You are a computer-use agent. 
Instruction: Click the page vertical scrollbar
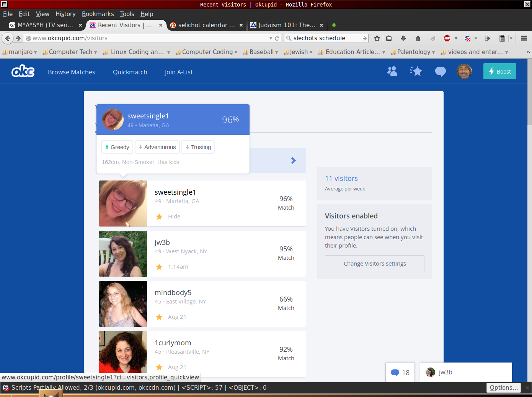[530, 92]
